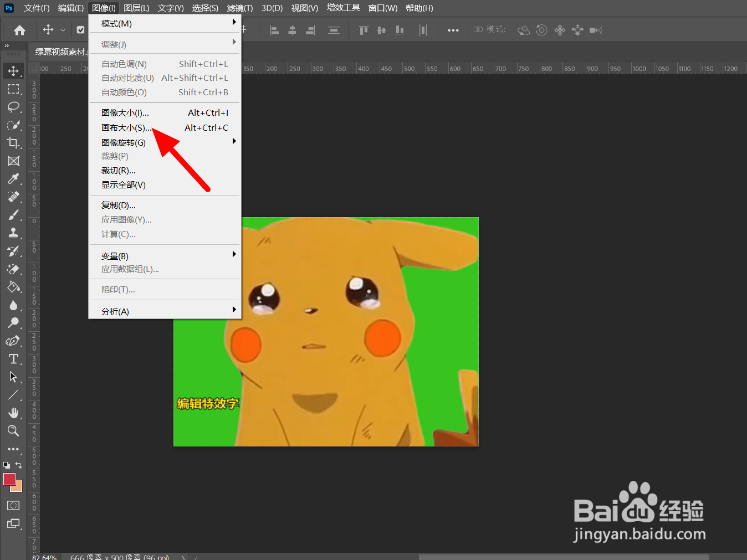Open options bar more options ellipsis
The image size is (747, 560).
pyautogui.click(x=453, y=30)
